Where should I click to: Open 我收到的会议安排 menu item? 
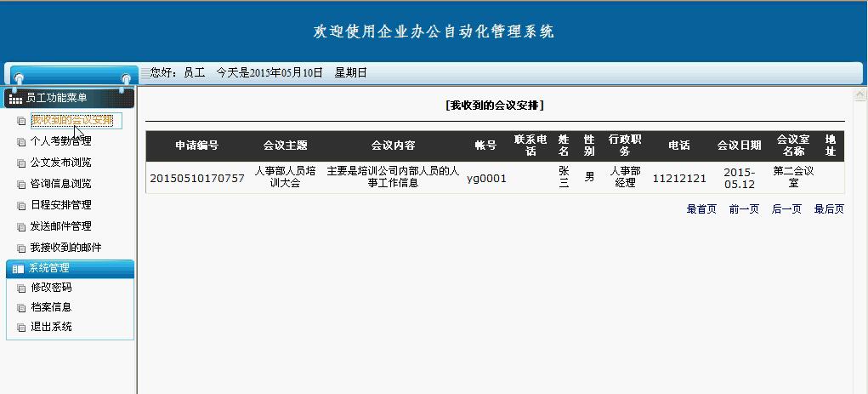coord(72,120)
